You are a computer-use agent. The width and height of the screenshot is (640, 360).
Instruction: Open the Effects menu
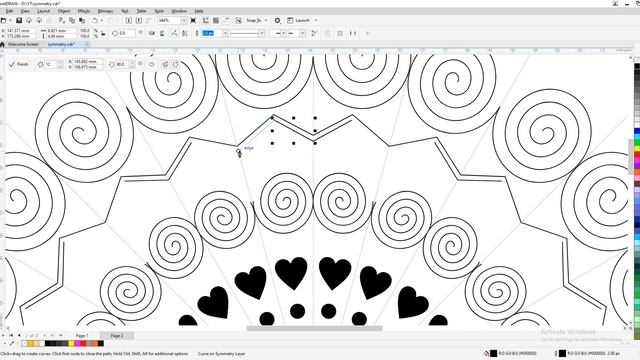coord(84,11)
